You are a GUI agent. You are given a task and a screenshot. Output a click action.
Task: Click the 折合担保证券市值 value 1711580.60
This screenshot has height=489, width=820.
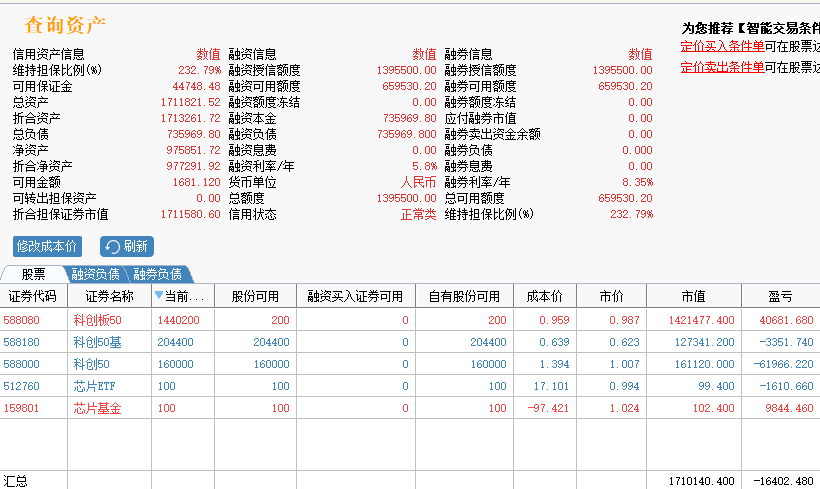(x=191, y=214)
